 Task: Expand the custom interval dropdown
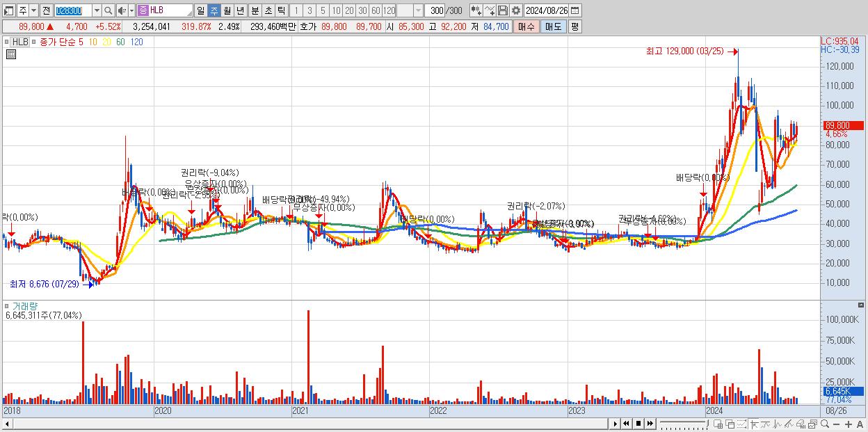pos(418,10)
